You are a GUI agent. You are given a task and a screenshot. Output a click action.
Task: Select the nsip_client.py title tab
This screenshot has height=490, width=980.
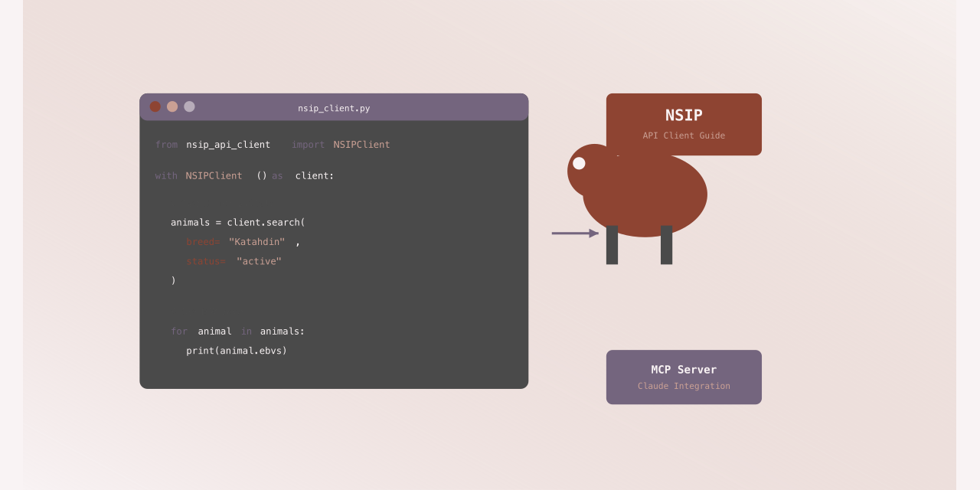click(x=334, y=108)
